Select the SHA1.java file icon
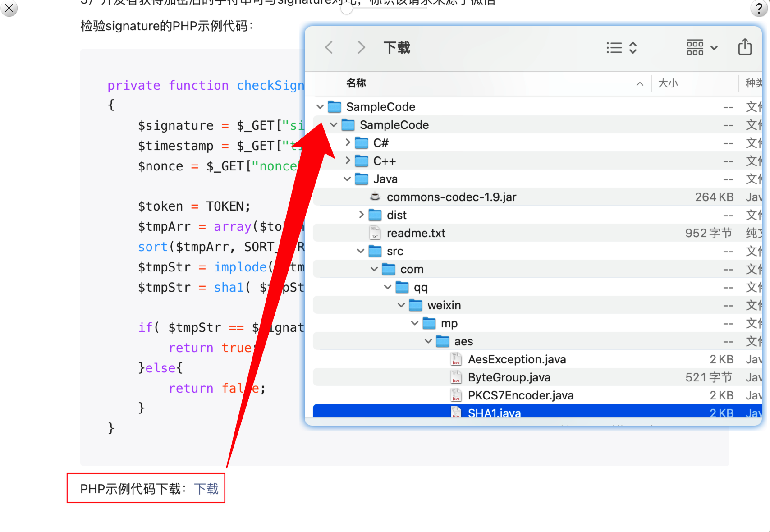Viewport: 770px width, 532px height. pos(456,412)
